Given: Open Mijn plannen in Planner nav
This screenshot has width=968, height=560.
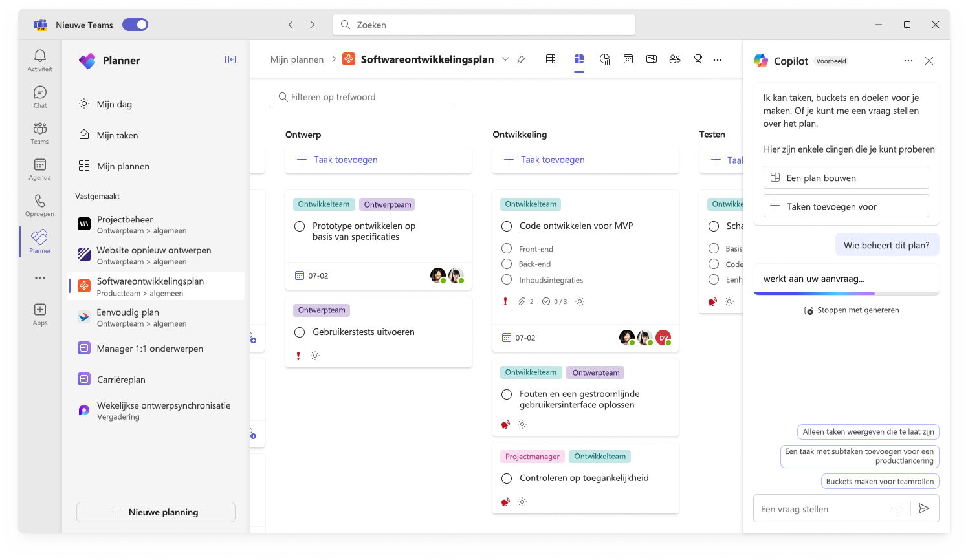Looking at the screenshot, I should (156, 166).
